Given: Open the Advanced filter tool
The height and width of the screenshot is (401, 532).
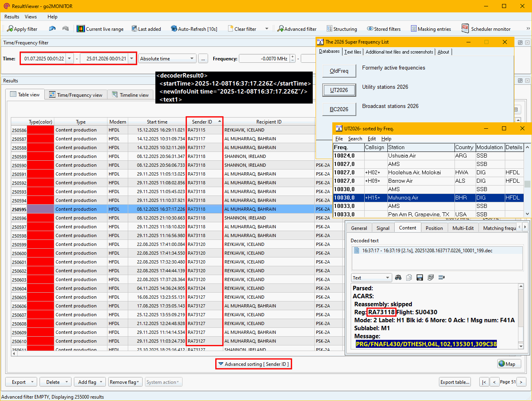Looking at the screenshot, I should pyautogui.click(x=297, y=29).
